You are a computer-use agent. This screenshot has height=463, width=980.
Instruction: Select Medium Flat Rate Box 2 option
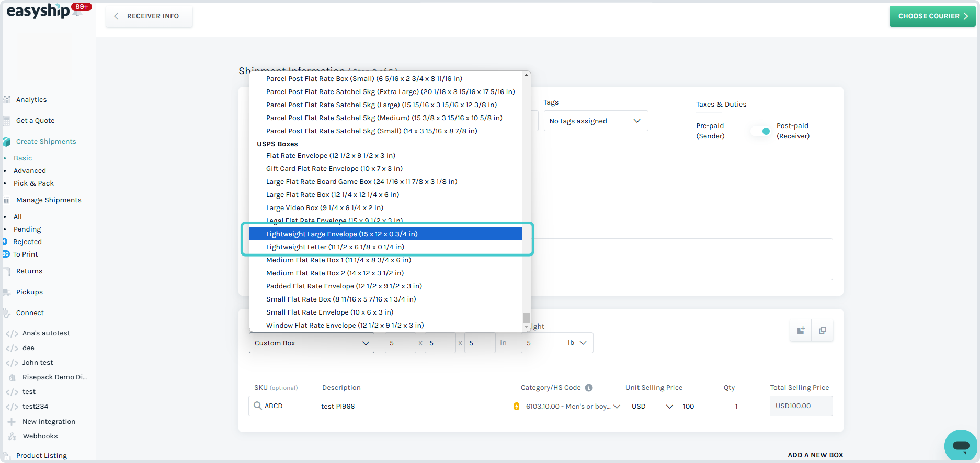point(385,273)
